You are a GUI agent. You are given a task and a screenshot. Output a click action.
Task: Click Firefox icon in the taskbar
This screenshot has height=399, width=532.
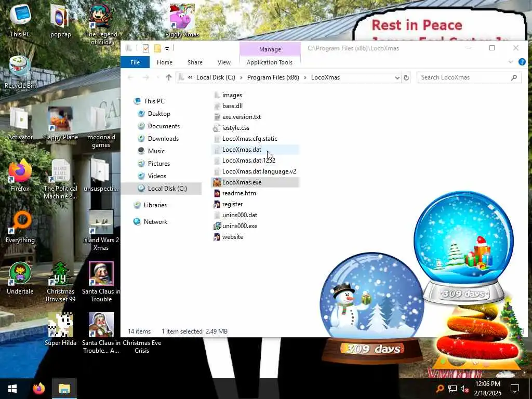point(39,389)
